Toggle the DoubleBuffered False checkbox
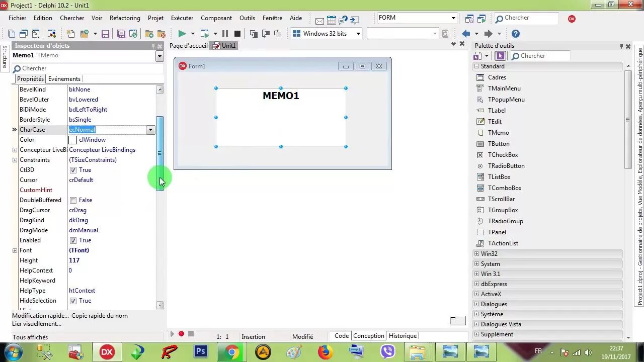This screenshot has height=362, width=644. point(73,200)
